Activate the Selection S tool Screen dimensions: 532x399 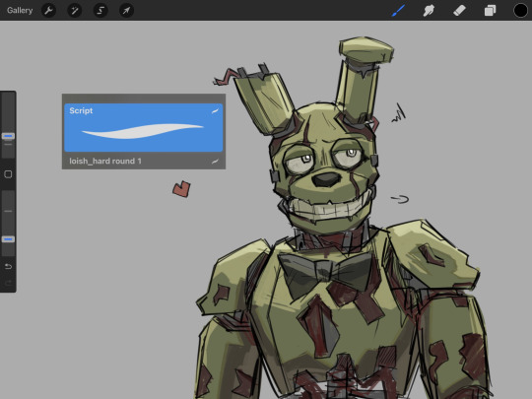[100, 11]
